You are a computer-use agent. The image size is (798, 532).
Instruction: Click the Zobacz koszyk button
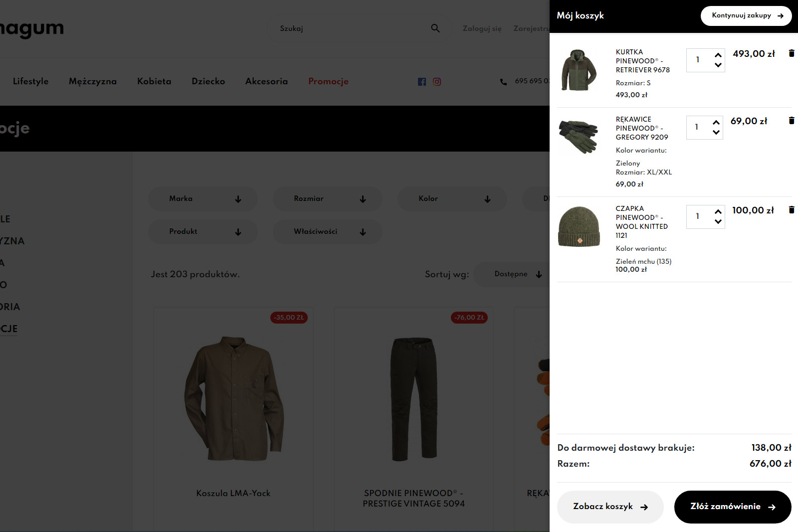[x=610, y=507]
